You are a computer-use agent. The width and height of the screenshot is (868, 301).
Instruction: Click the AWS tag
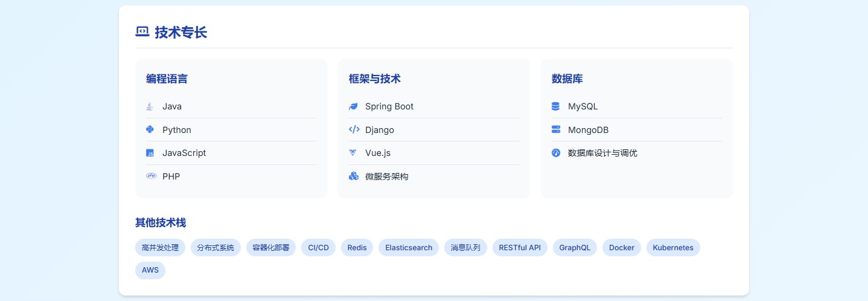pyautogui.click(x=150, y=270)
